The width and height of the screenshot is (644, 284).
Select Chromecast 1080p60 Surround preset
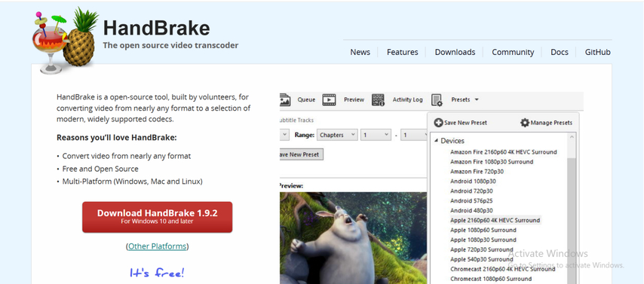point(491,279)
